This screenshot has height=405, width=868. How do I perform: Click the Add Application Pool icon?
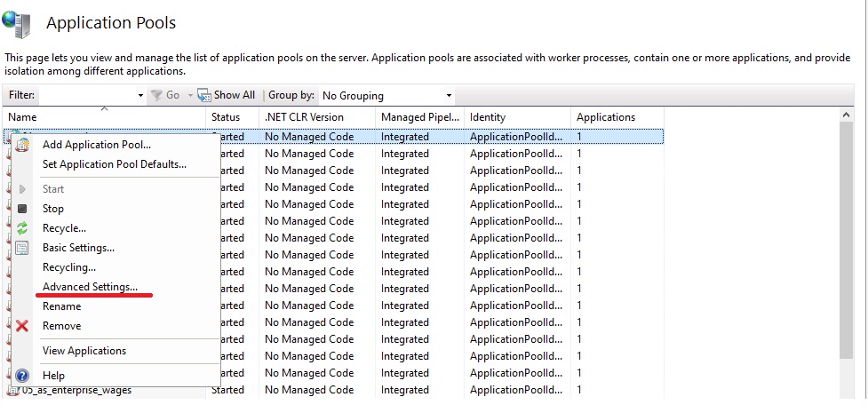pyautogui.click(x=22, y=145)
